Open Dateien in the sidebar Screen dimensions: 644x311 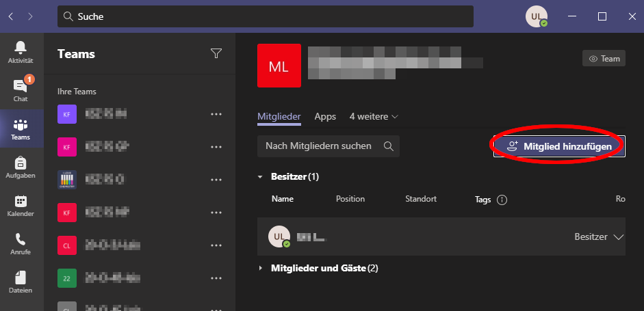[x=21, y=282]
